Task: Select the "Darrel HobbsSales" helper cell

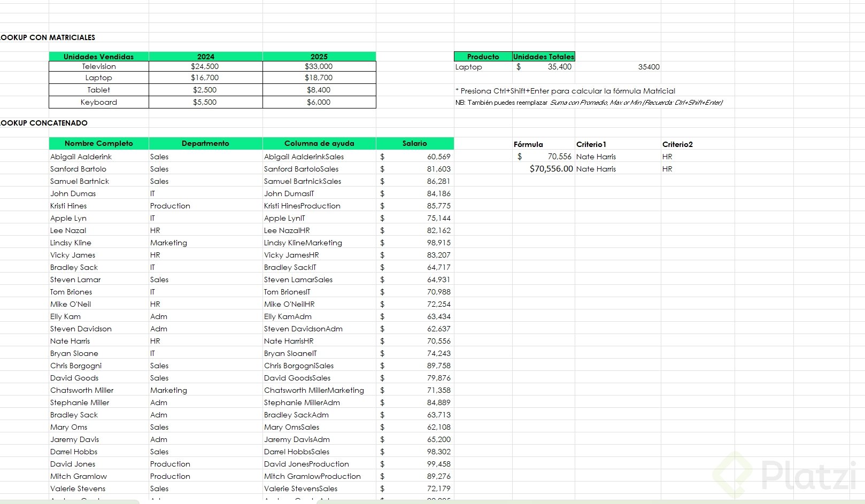Action: point(319,452)
